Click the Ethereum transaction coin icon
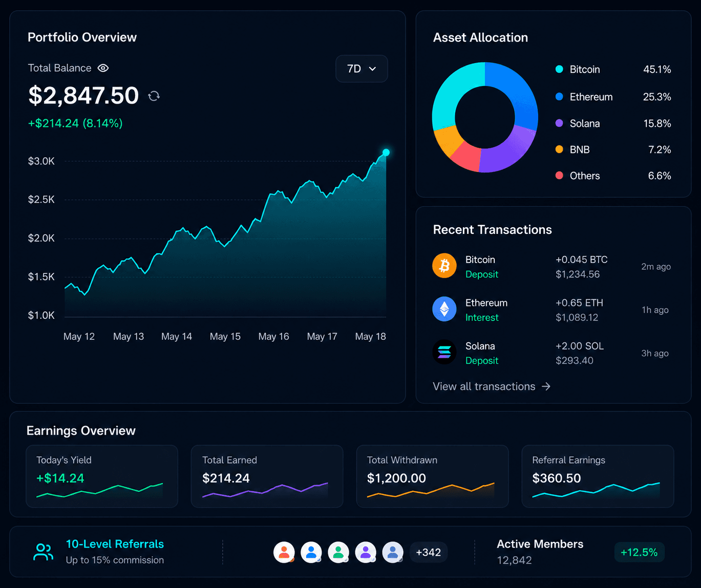 coord(444,309)
